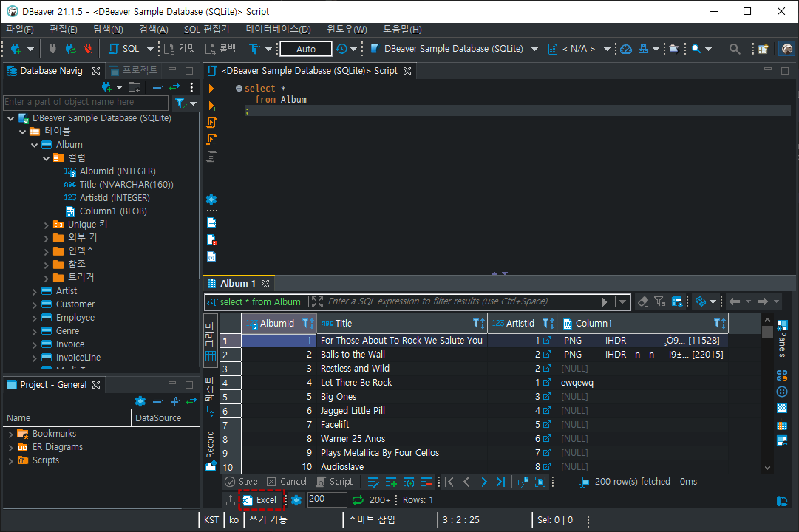The width and height of the screenshot is (799, 532).
Task: Run the script icon in editor sidebar
Action: coord(211,123)
